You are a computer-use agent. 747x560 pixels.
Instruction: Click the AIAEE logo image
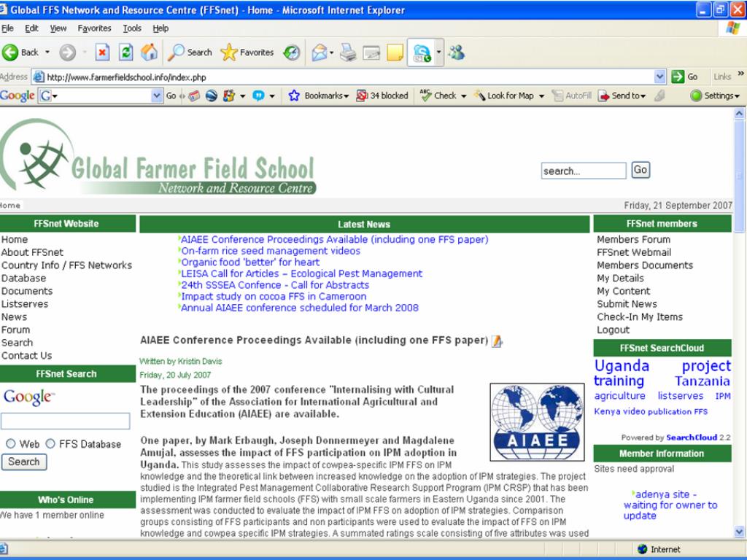[x=537, y=422]
